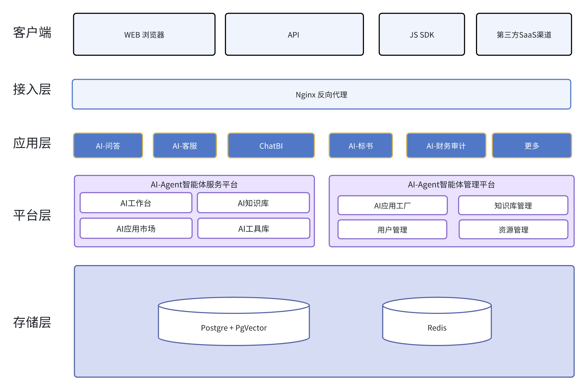Select the API client box

pos(294,35)
